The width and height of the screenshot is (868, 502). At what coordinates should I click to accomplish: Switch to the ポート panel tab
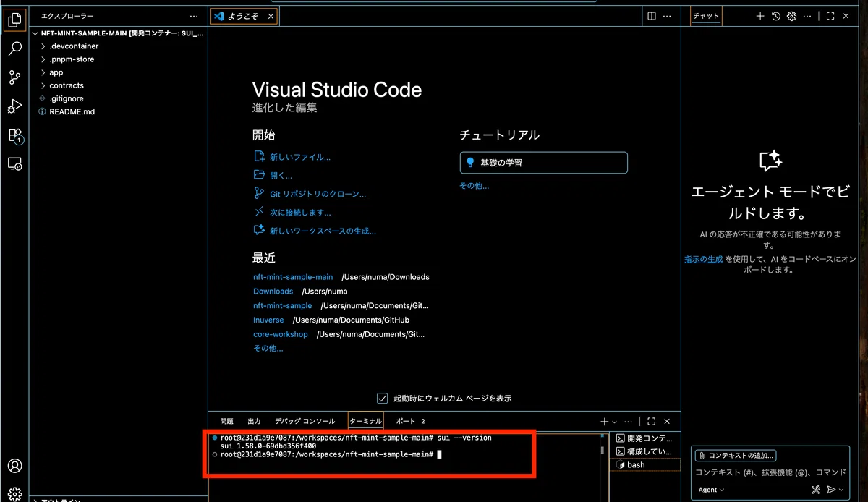(410, 421)
